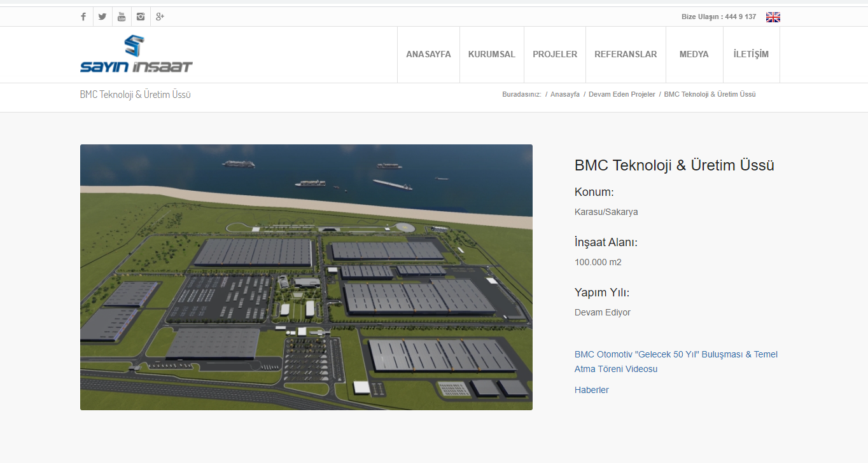Open the YouTube channel icon
This screenshot has width=868, height=463.
tap(122, 17)
